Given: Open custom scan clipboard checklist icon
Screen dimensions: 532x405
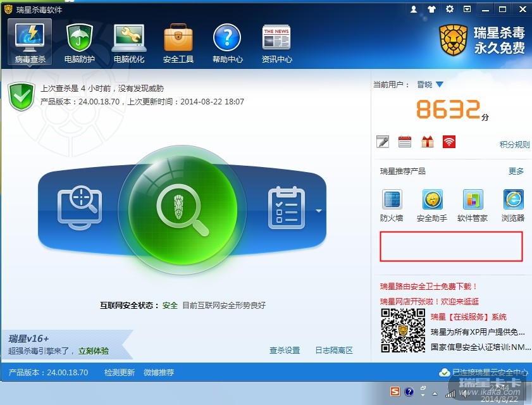Looking at the screenshot, I should click(287, 208).
